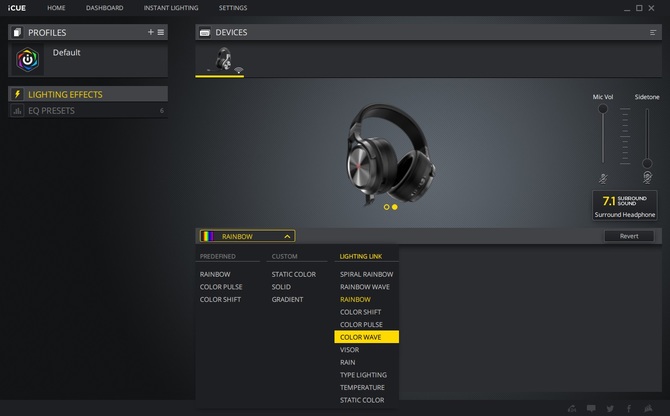
Task: Click the Default profile name
Action: (66, 53)
